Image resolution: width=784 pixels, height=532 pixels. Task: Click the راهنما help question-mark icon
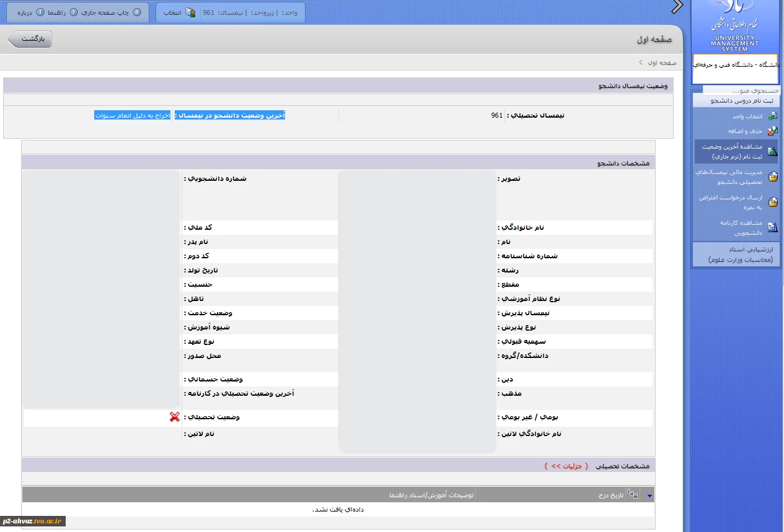point(74,12)
